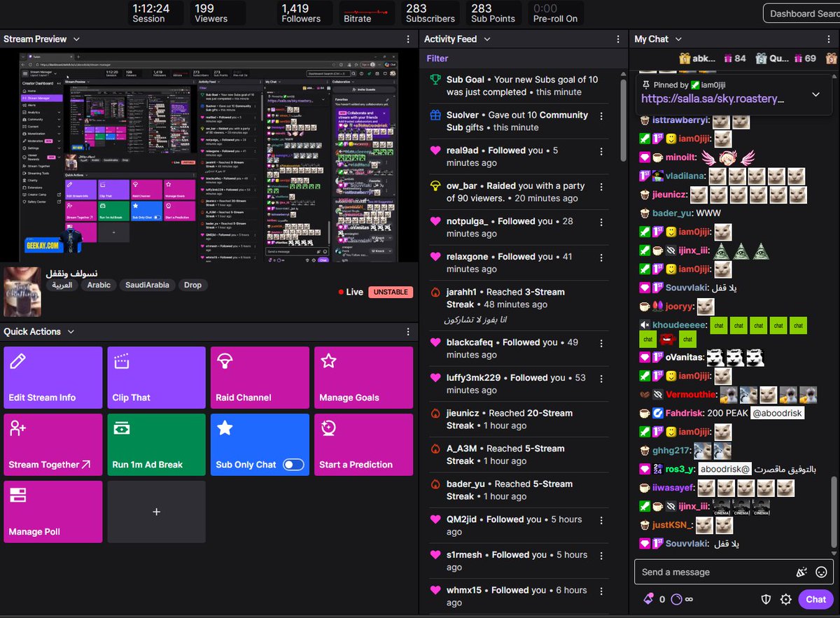The width and height of the screenshot is (840, 618).
Task: Open the Manage Poll quick action
Action: 52,512
